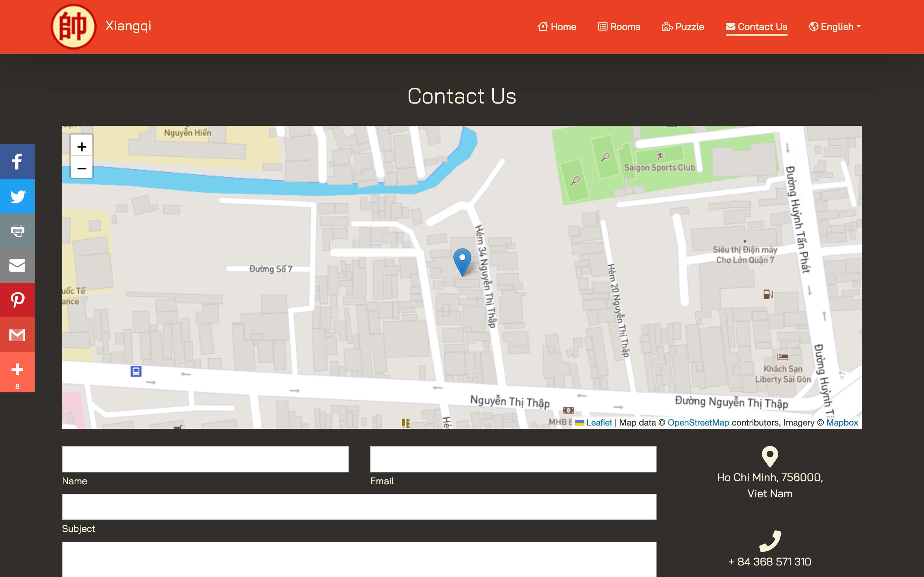The width and height of the screenshot is (924, 577).
Task: Click the print icon in sidebar
Action: coord(17,230)
